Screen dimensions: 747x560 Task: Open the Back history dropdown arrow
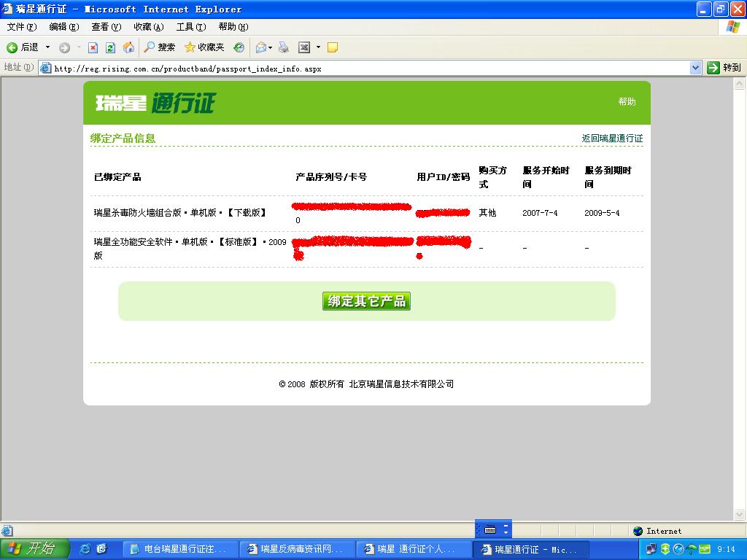pyautogui.click(x=47, y=47)
